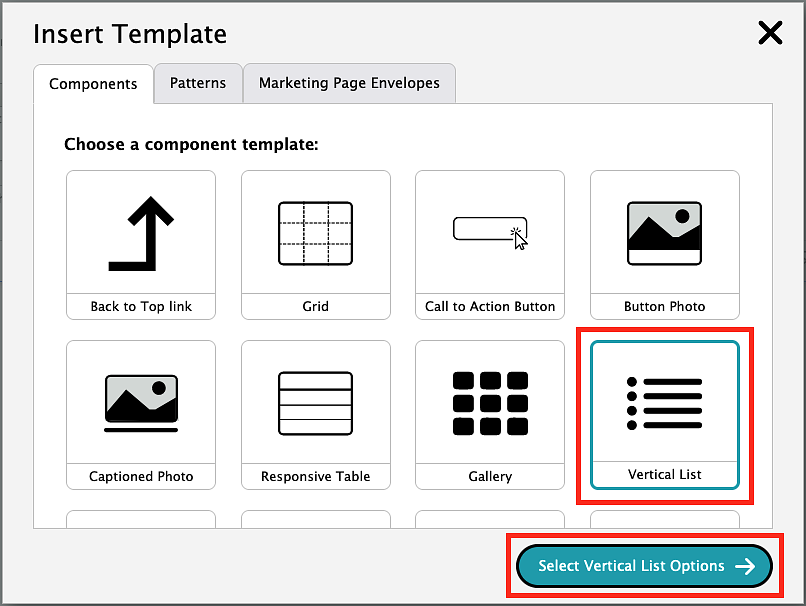Click the Grid template label
The height and width of the screenshot is (606, 806).
tap(315, 306)
